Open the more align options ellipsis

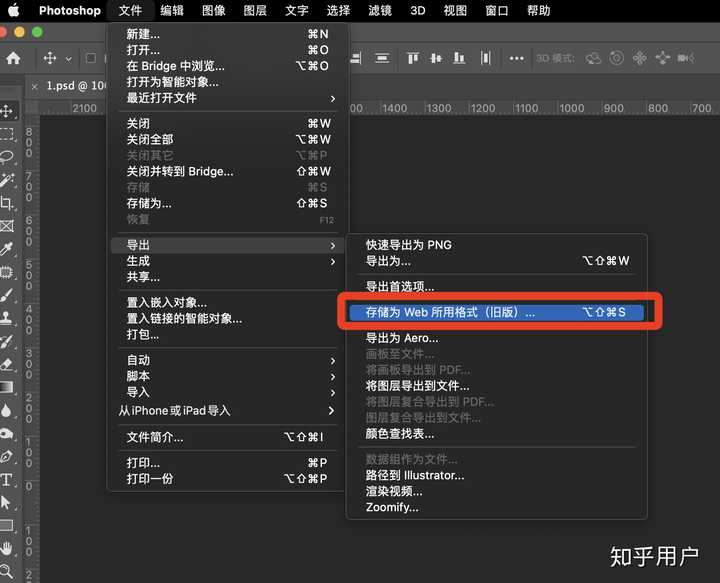(x=517, y=58)
